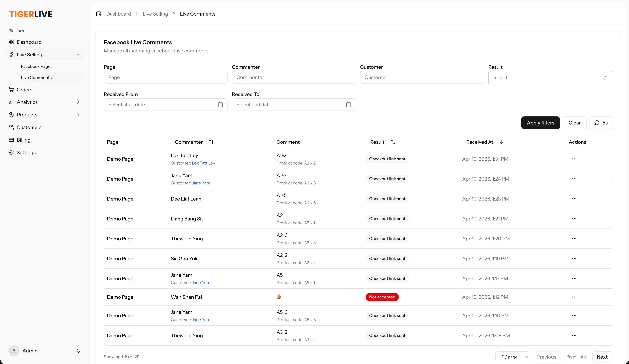The width and height of the screenshot is (629, 364).
Task: Click Apply filters button
Action: click(540, 123)
